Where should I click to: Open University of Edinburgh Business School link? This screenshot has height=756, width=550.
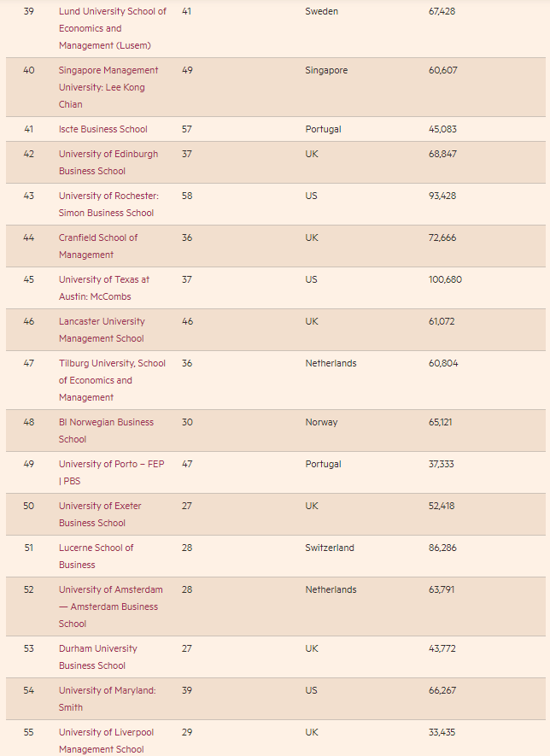(108, 162)
